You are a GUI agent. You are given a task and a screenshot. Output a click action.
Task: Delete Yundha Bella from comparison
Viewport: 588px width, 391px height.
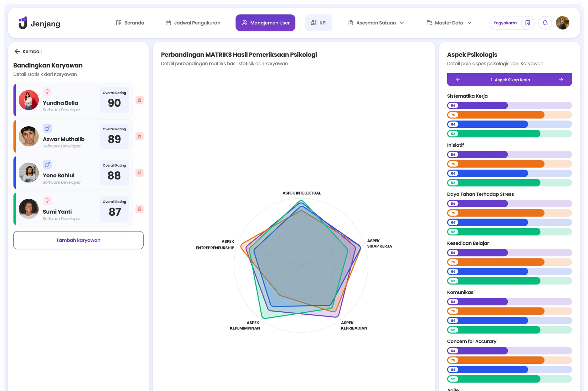[139, 100]
